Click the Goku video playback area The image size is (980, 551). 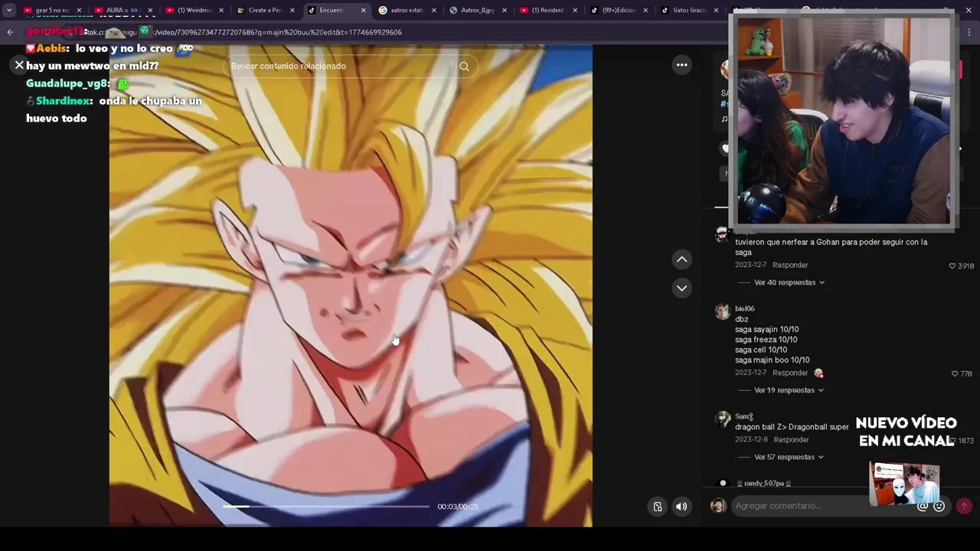(x=351, y=285)
